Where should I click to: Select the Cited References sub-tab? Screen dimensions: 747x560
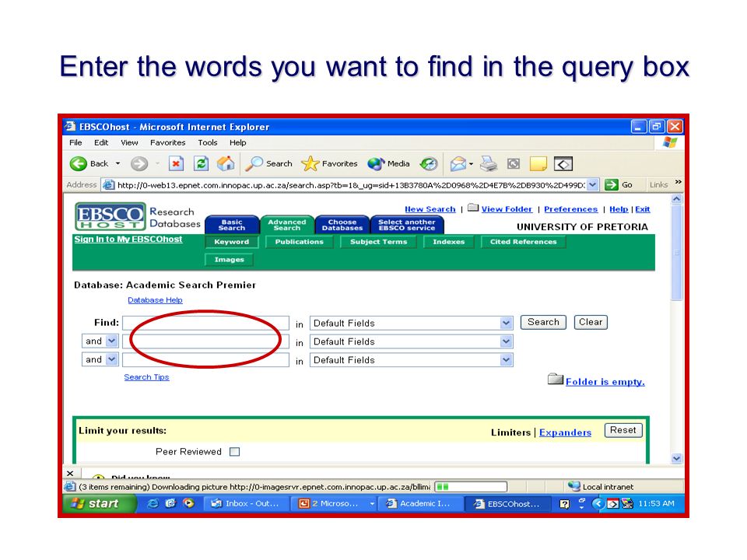523,242
